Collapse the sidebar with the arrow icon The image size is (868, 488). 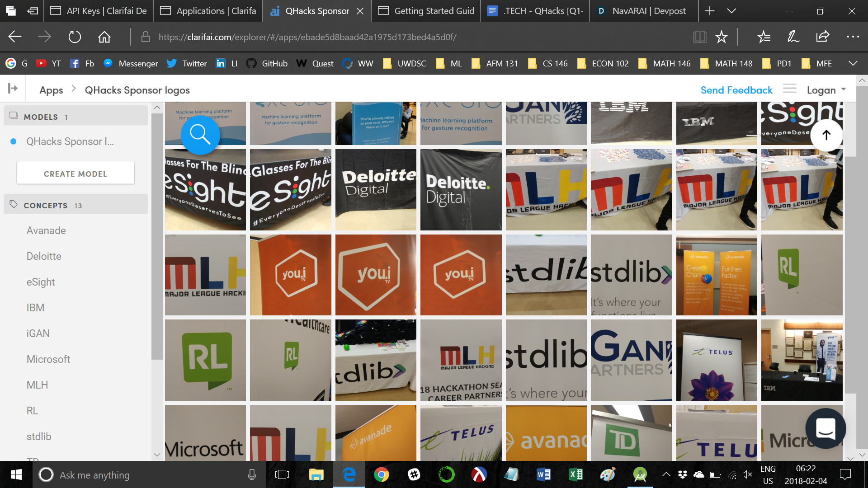pos(13,88)
